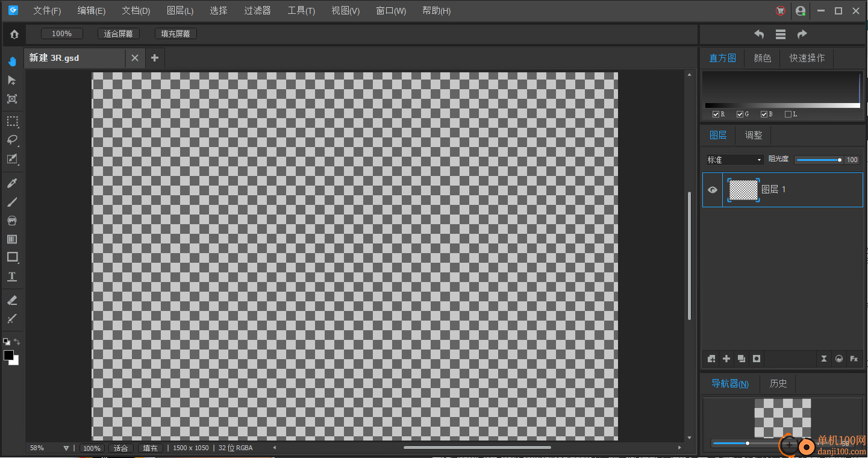
Task: Adjust the layer opacity slider
Action: pyautogui.click(x=818, y=160)
